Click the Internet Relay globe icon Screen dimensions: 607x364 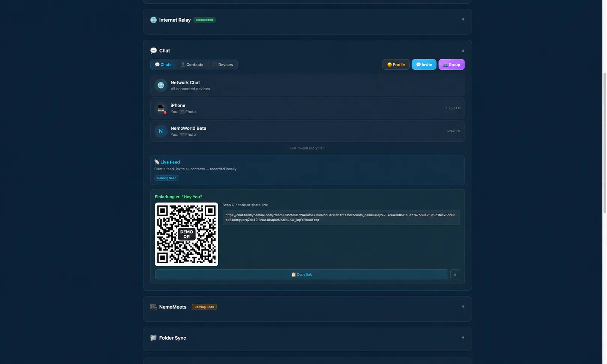coord(153,20)
